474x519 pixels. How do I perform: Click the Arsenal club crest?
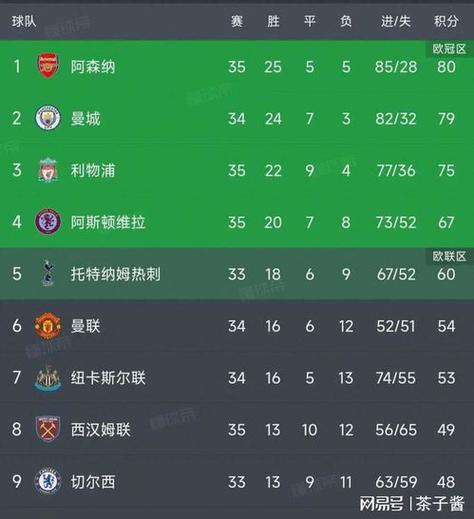point(48,66)
